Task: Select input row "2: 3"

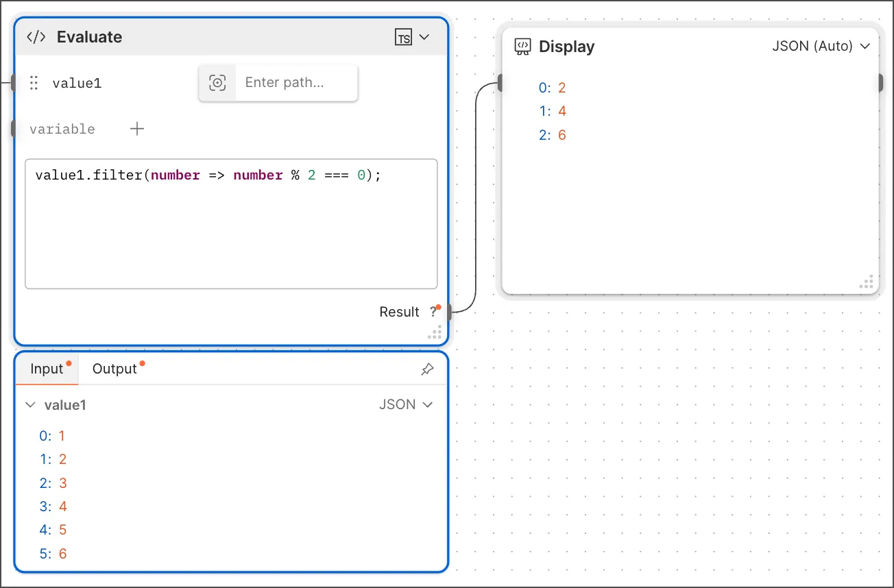Action: [x=53, y=483]
